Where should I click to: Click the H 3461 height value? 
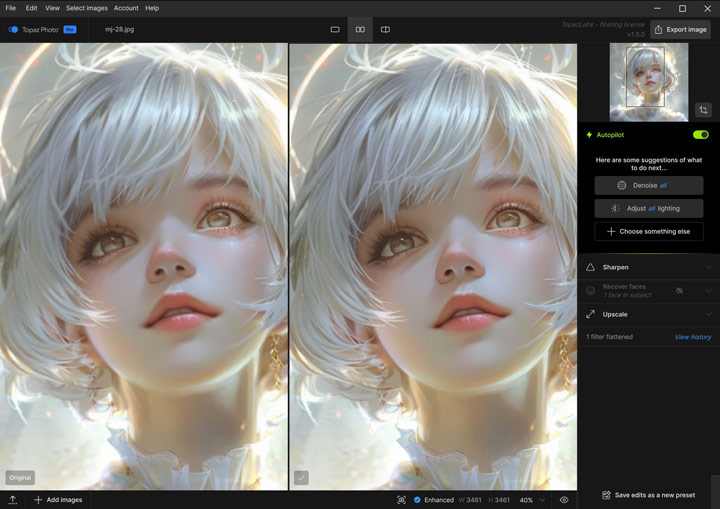coord(499,500)
